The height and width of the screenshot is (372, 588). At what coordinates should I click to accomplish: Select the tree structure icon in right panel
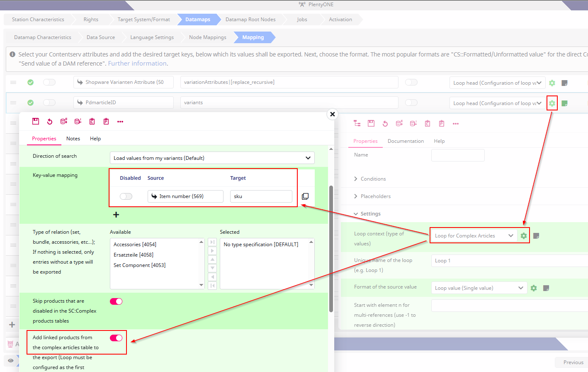(357, 123)
